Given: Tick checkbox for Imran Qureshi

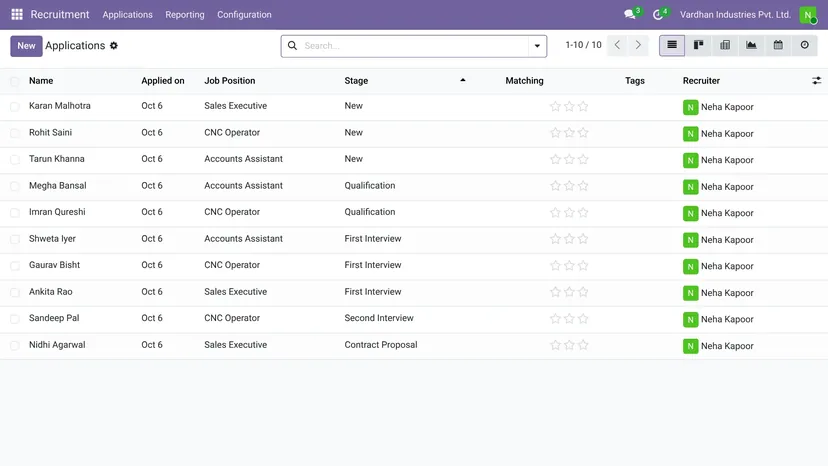Looking at the screenshot, I should point(15,212).
